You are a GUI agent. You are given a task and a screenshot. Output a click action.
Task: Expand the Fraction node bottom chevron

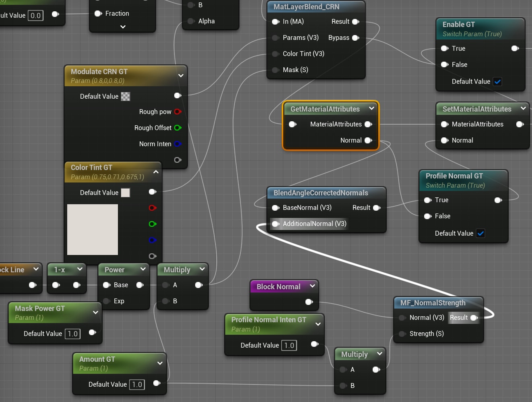(x=123, y=27)
